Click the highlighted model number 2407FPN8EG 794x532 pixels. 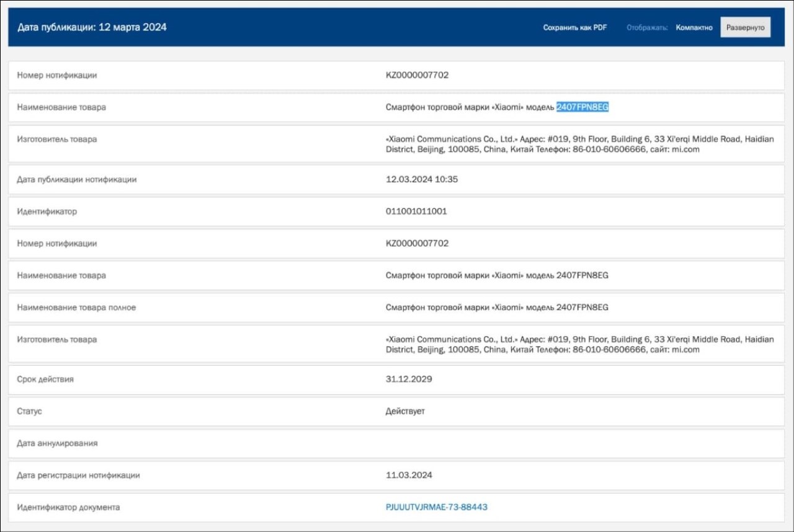click(582, 107)
